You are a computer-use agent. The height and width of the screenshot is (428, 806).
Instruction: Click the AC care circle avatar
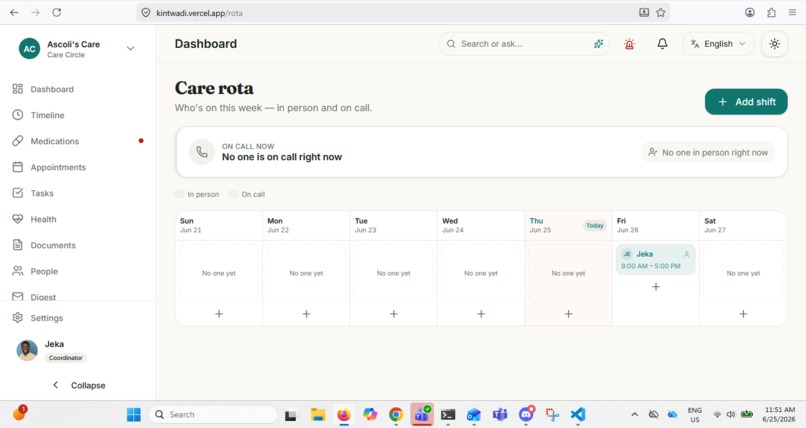(29, 49)
